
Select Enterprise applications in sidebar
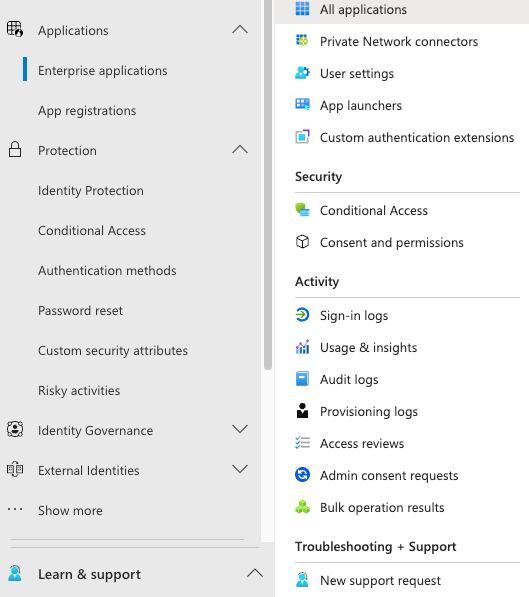pos(102,70)
